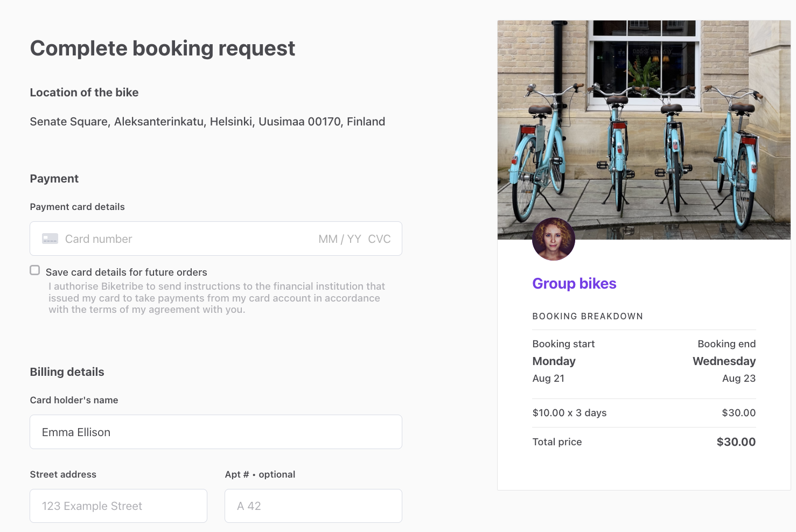Edit the card holder's name Emma Ellison
The height and width of the screenshot is (532, 796).
(215, 432)
